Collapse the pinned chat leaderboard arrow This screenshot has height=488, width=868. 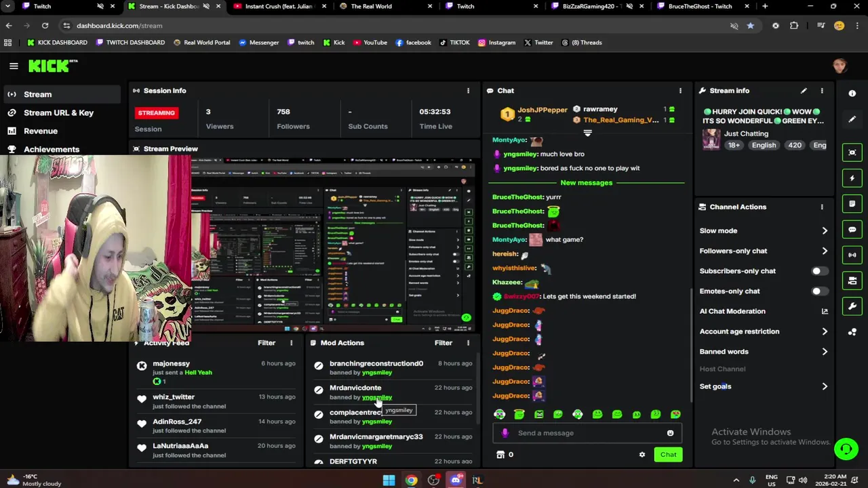coord(587,133)
